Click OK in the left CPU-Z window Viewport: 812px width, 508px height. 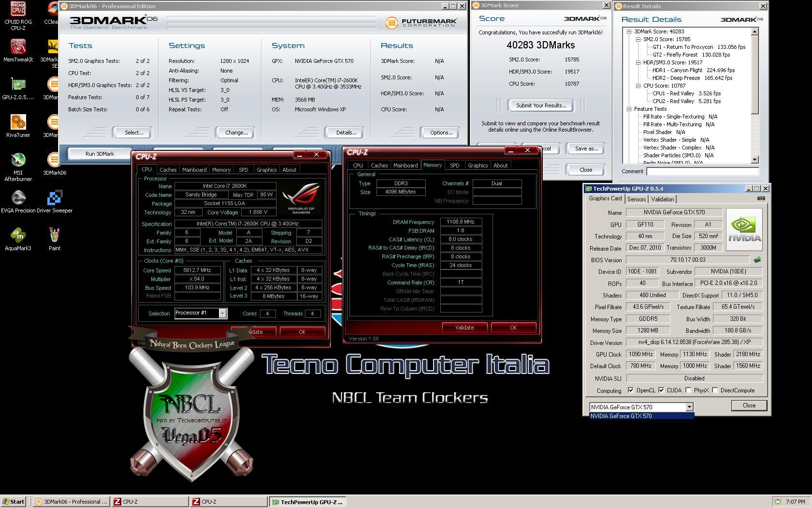click(x=302, y=332)
